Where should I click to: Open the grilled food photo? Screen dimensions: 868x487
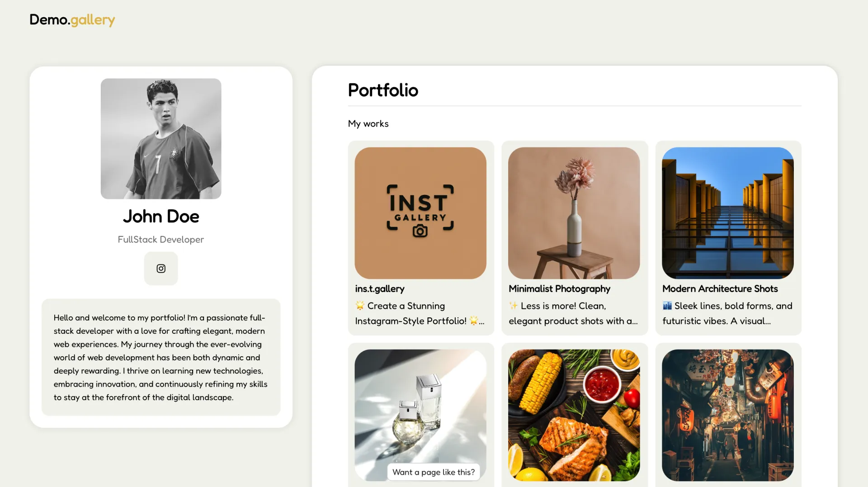(574, 415)
